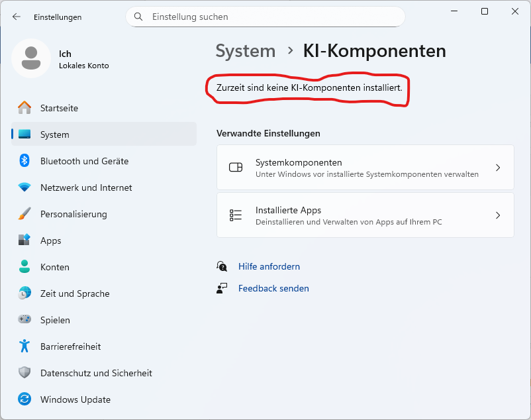Go back with the arrow icon

(x=17, y=17)
